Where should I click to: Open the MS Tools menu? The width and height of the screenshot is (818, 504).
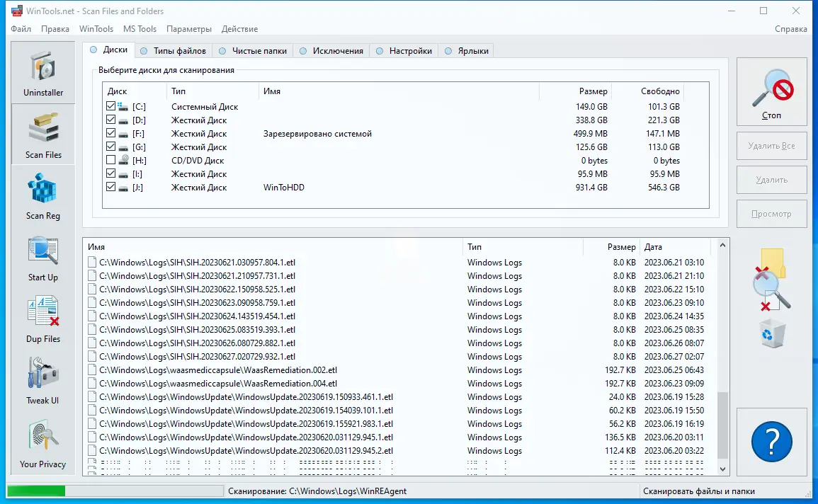[140, 28]
